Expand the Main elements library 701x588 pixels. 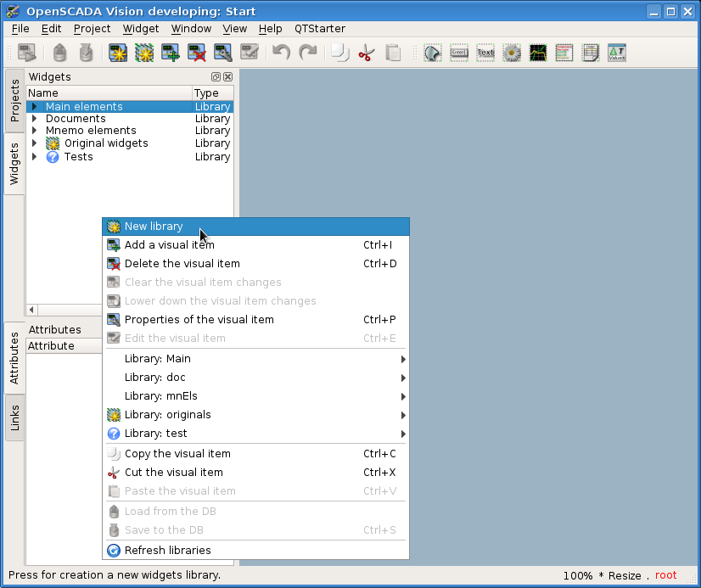pos(35,106)
